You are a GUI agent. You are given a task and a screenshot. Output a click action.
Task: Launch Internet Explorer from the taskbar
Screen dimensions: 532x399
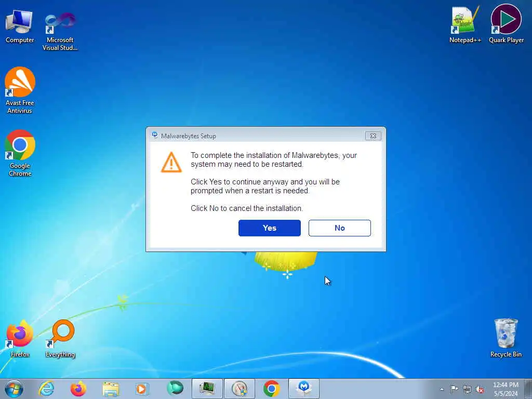coord(46,389)
